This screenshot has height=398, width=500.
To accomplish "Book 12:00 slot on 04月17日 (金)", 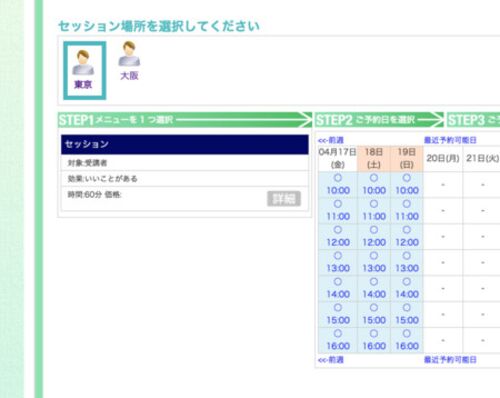I will pyautogui.click(x=338, y=237).
